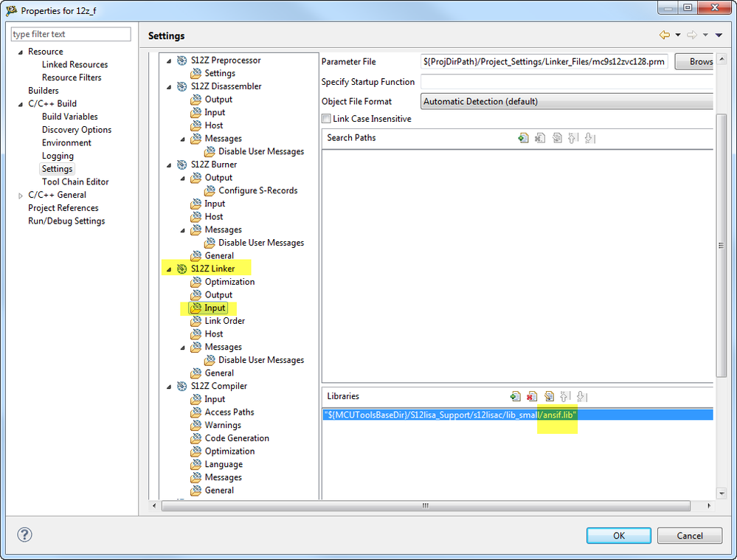Open Environment page under C/C++ Build
This screenshot has height=560, width=737.
click(66, 142)
